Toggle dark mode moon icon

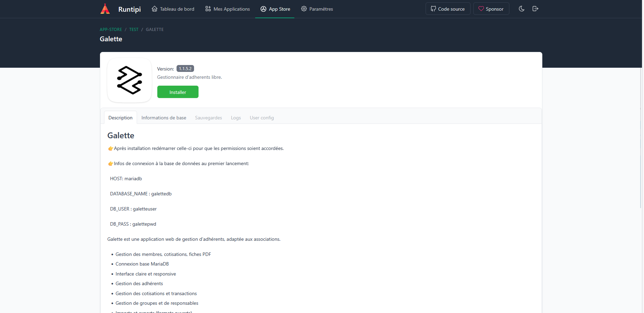521,9
